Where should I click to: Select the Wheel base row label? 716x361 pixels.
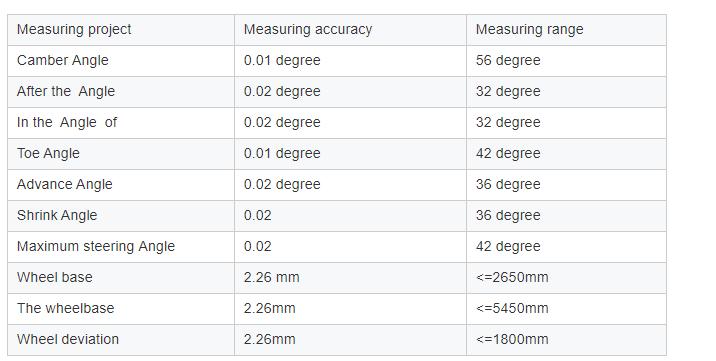coord(121,278)
